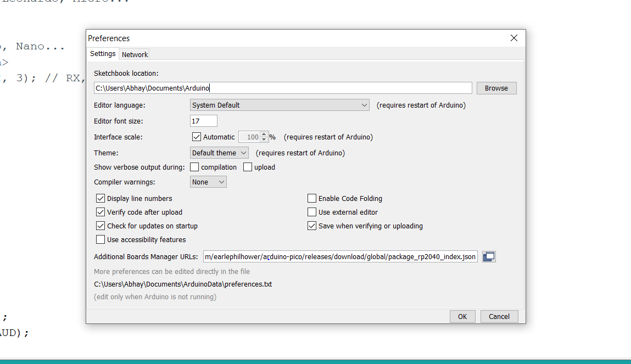Viewport: 631px width, 364px height.
Task: Increase interface scale with up arrow
Action: point(264,135)
